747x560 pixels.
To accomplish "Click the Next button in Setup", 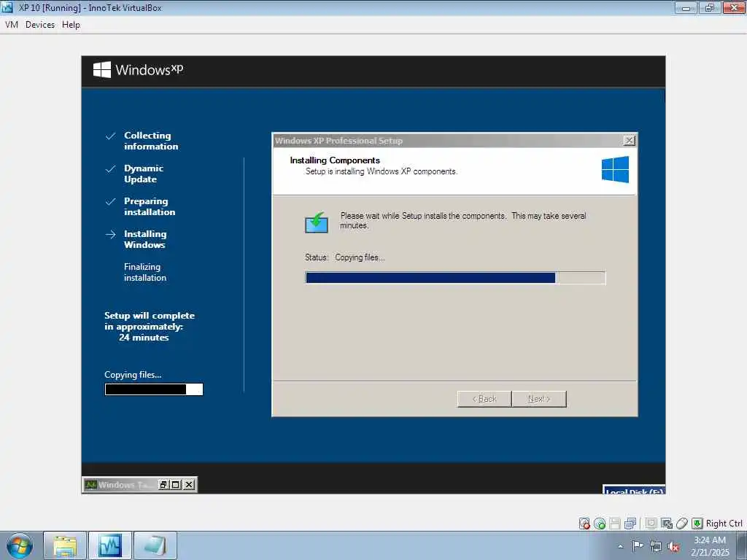I will click(539, 399).
